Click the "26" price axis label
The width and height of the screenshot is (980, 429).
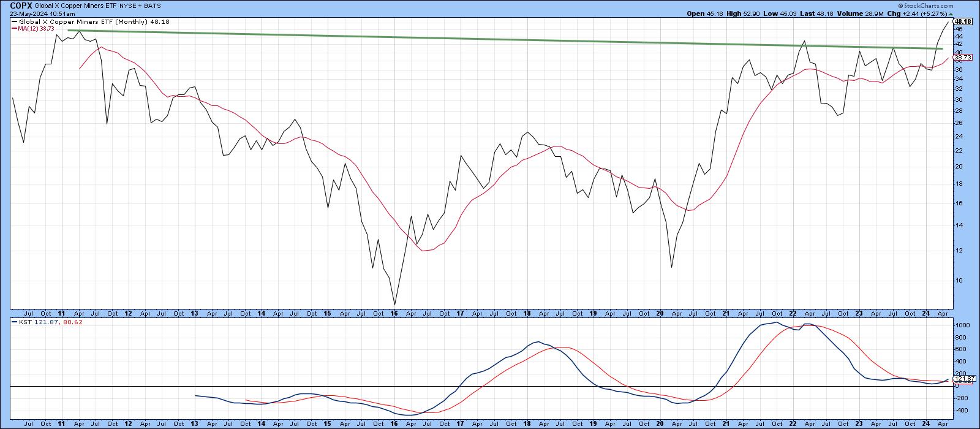[x=958, y=123]
